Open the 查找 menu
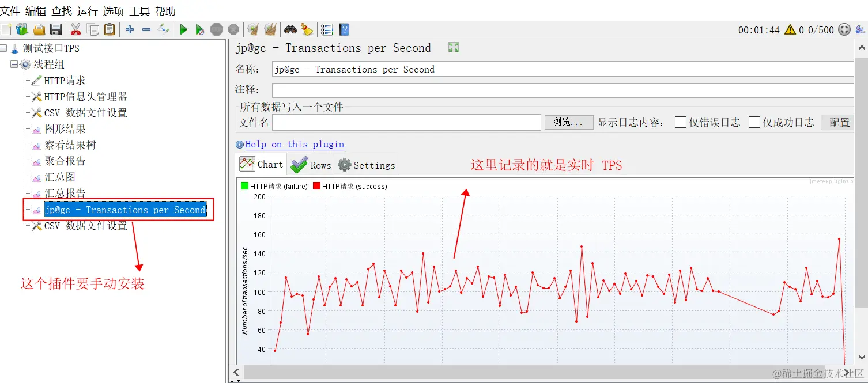868x383 pixels. [x=62, y=11]
